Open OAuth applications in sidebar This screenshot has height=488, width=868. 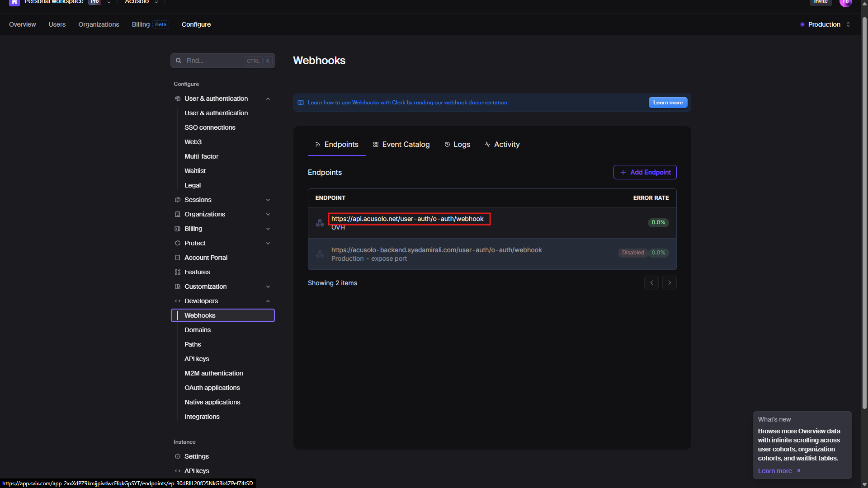point(212,388)
